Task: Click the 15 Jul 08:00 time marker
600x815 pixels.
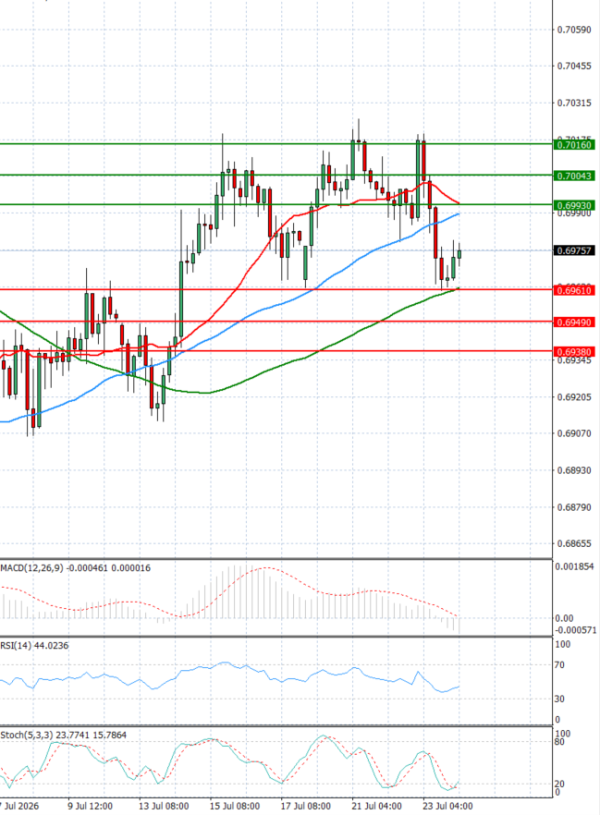Action: tap(234, 806)
